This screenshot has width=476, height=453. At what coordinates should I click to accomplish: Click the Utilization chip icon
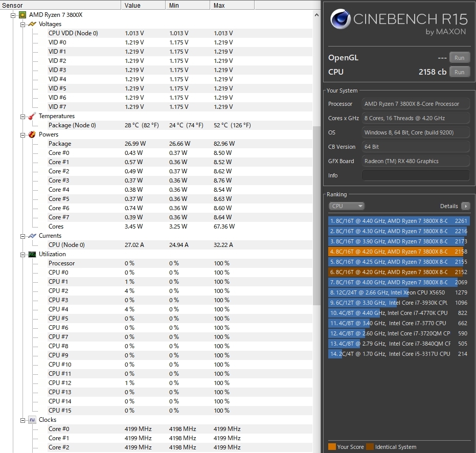coord(32,254)
